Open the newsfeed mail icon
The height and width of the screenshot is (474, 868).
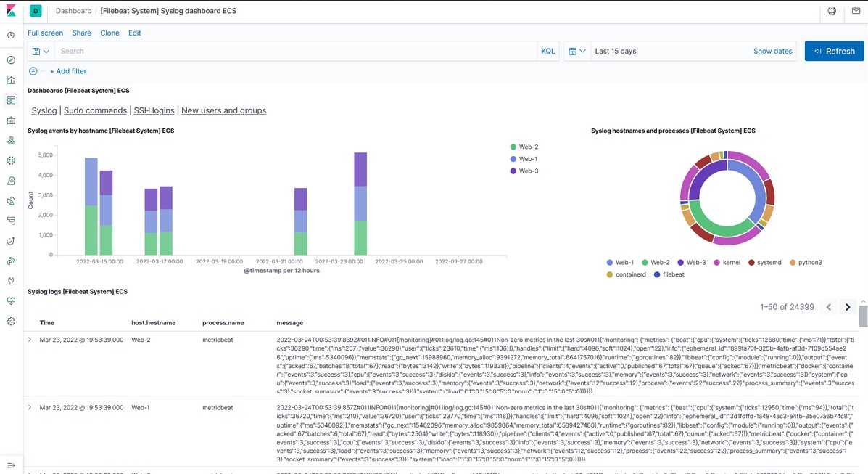click(856, 11)
